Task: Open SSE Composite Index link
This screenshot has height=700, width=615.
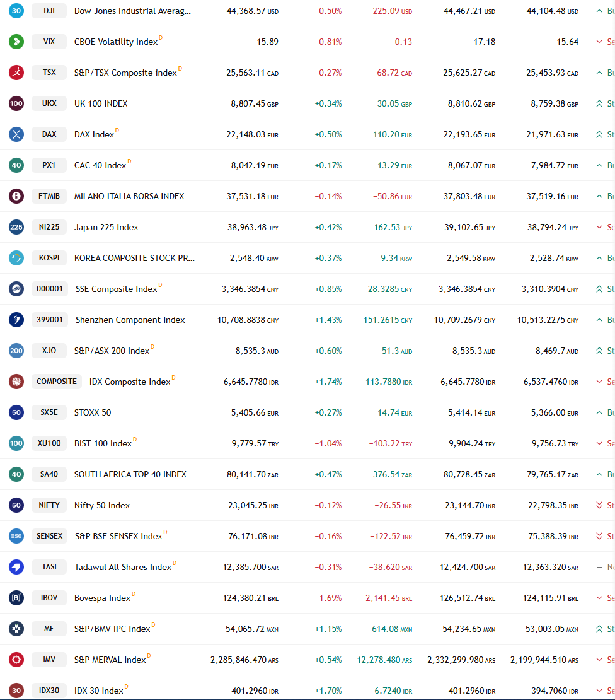Action: (117, 289)
